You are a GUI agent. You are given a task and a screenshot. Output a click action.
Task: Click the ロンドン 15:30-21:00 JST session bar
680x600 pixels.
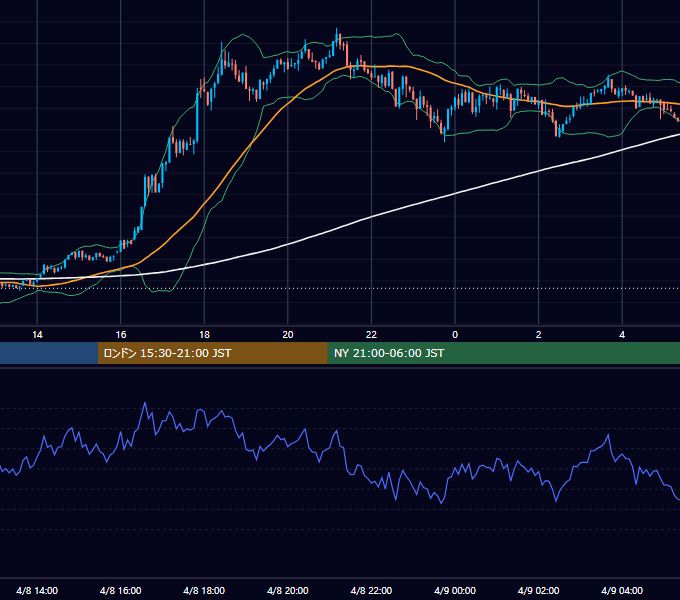point(212,353)
